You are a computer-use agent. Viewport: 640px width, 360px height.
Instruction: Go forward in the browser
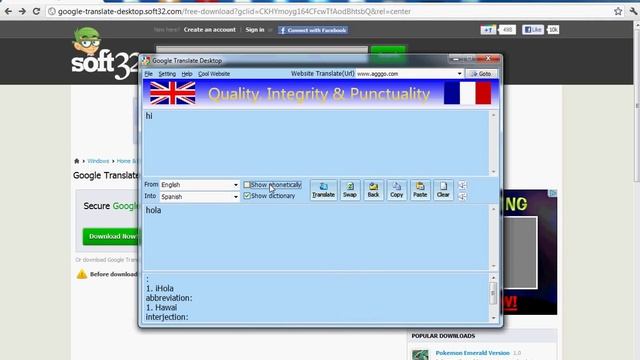(22, 11)
